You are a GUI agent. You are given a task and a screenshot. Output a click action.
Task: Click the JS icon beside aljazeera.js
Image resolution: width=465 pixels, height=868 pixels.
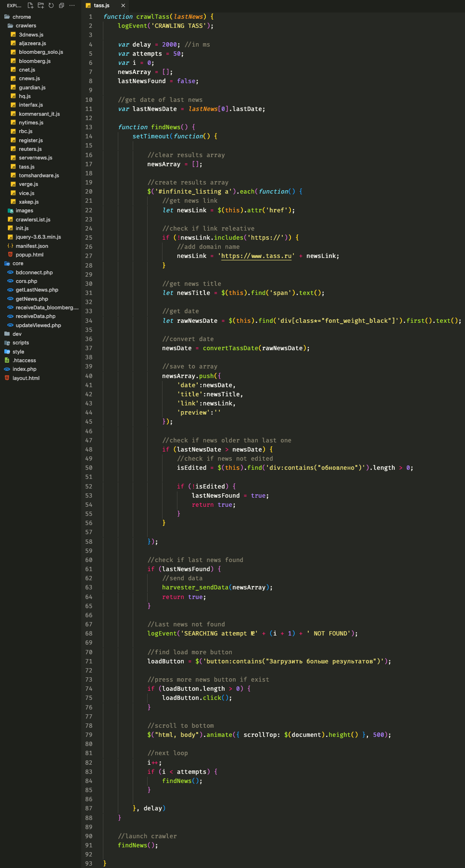point(13,43)
